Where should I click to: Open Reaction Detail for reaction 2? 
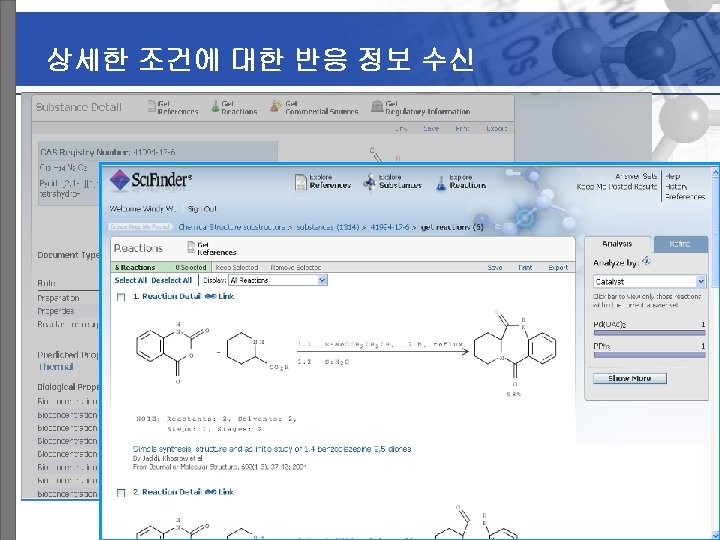[171, 492]
